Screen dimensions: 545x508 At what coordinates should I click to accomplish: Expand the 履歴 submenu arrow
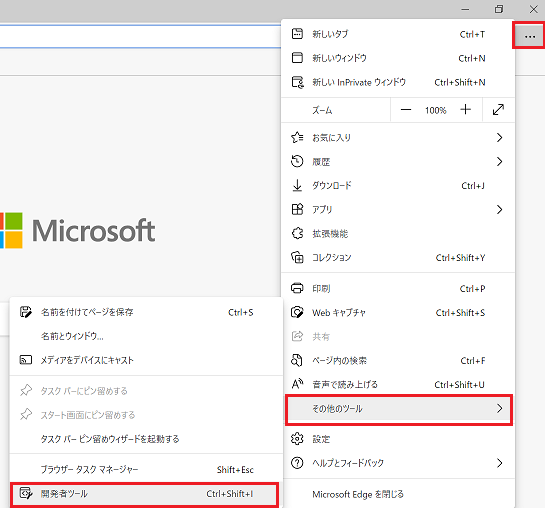pyautogui.click(x=499, y=161)
